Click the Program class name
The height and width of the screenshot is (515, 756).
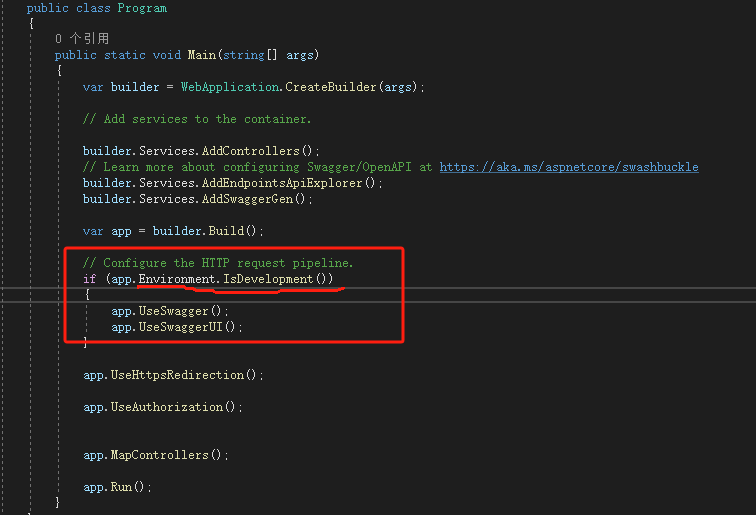[142, 8]
